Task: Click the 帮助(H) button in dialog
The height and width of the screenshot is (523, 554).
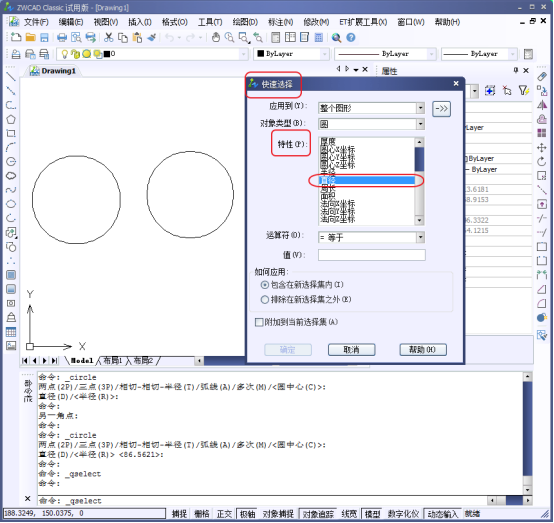Action: click(x=423, y=350)
